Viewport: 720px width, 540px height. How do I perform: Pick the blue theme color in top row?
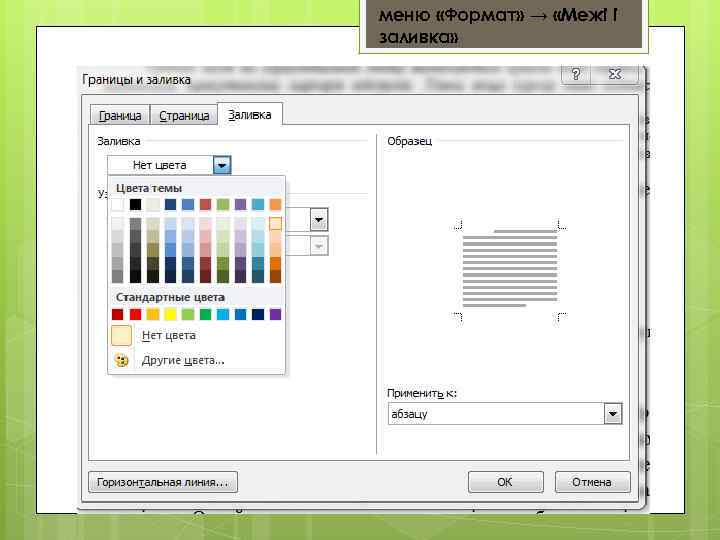click(x=188, y=204)
